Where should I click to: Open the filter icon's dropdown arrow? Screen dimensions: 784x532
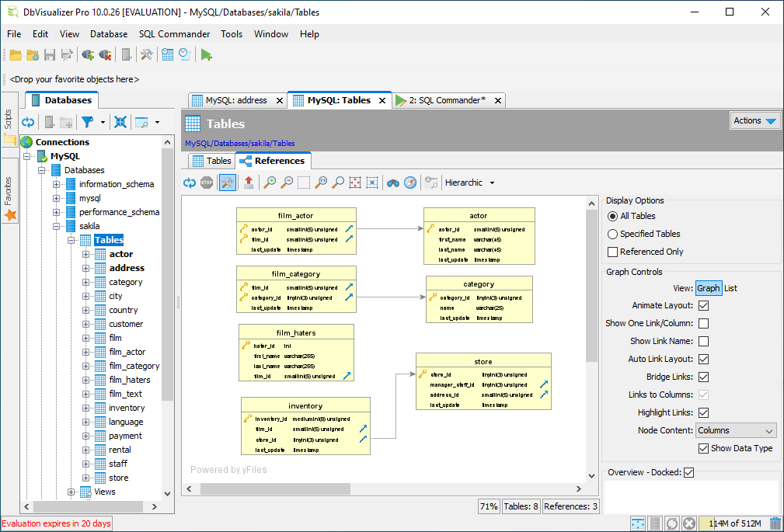(x=103, y=122)
